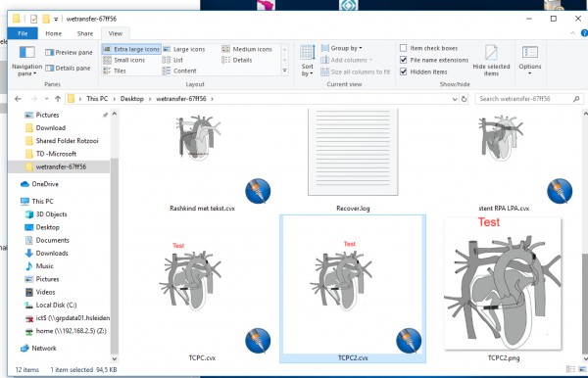Screen dimensions: 588x378
Task: Open pinned Pictures in Quick access
Action: click(47, 115)
